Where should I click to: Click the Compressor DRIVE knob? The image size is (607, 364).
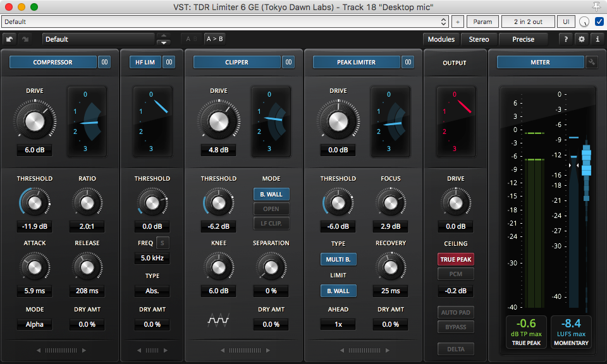click(34, 121)
